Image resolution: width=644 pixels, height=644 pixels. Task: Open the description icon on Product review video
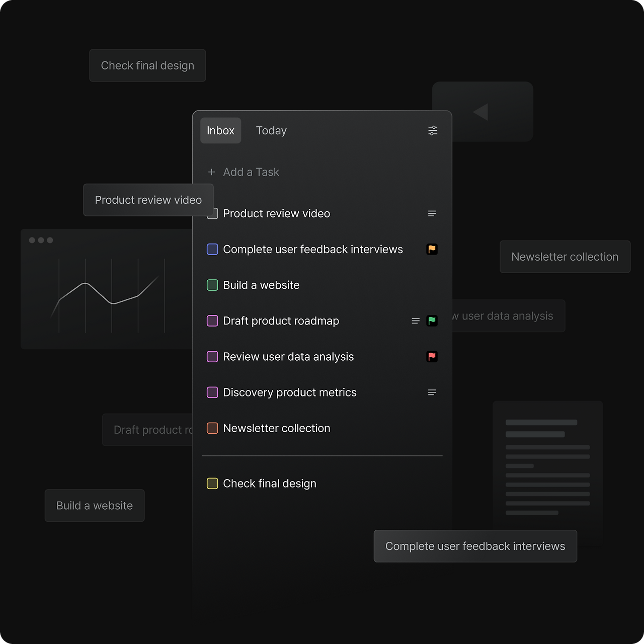(432, 213)
